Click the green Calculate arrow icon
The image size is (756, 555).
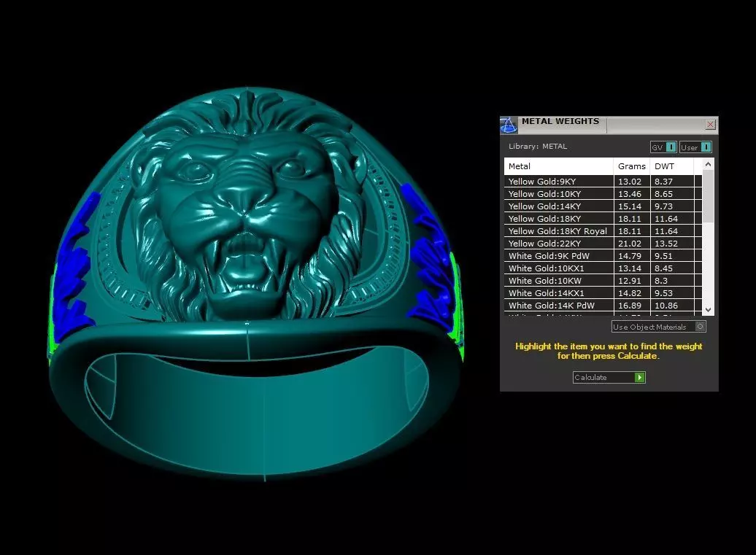click(x=640, y=378)
